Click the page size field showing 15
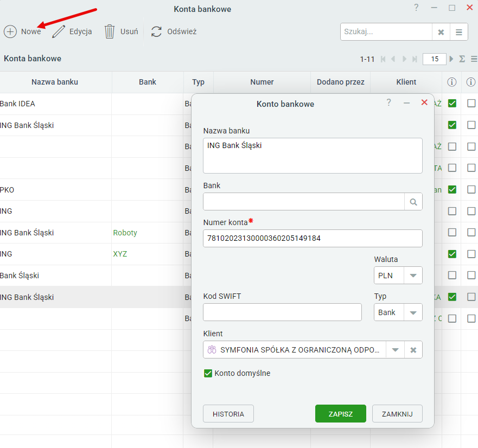Screen dimensions: 478x448 (435, 59)
